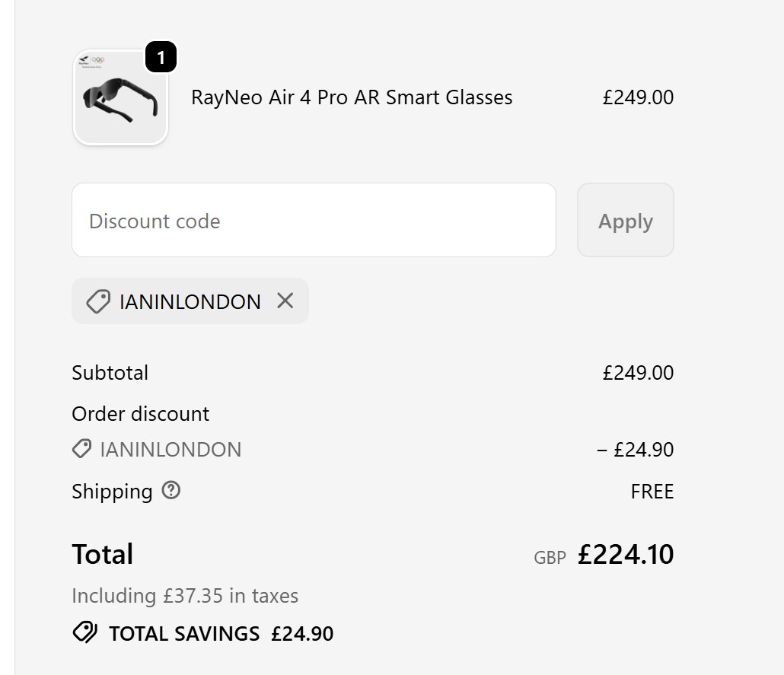Viewport: 784px width, 675px height.
Task: Click the tag icon under Order discount
Action: pyautogui.click(x=81, y=449)
